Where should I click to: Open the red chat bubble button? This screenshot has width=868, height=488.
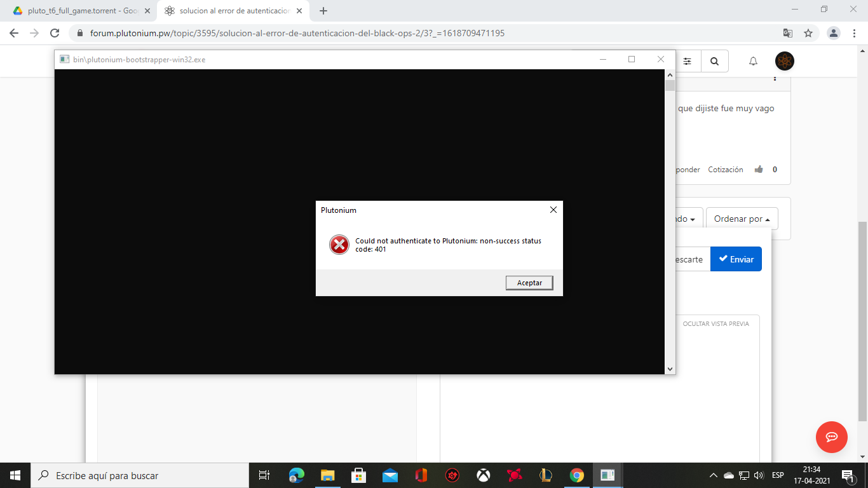pos(831,437)
